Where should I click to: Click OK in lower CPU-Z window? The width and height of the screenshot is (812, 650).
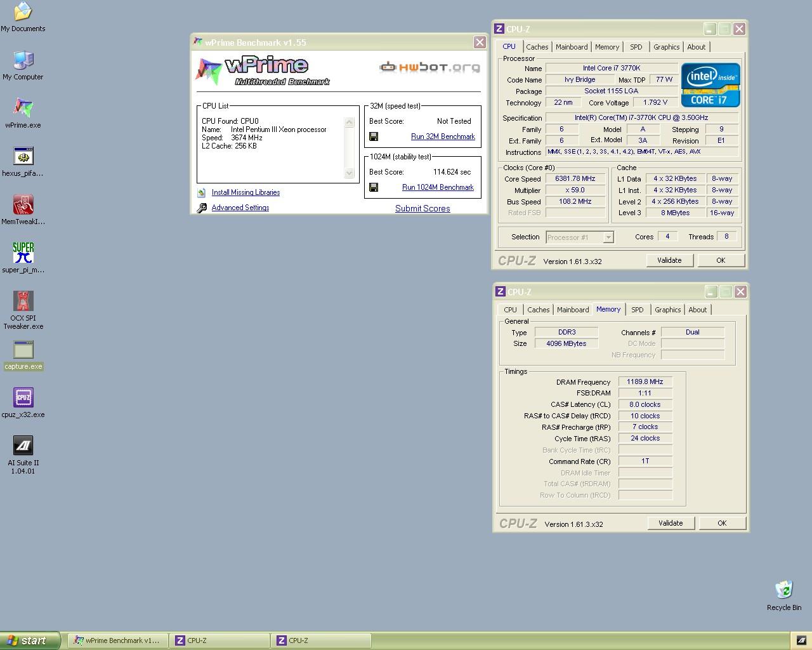tap(722, 523)
